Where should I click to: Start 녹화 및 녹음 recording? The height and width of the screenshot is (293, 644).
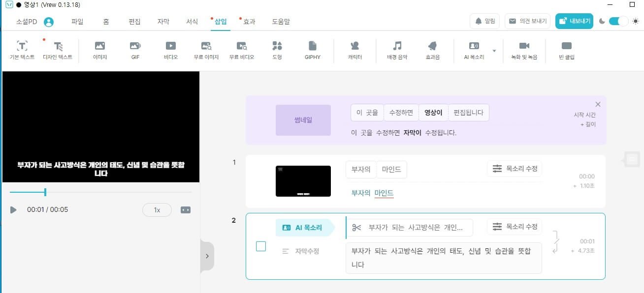(x=524, y=50)
